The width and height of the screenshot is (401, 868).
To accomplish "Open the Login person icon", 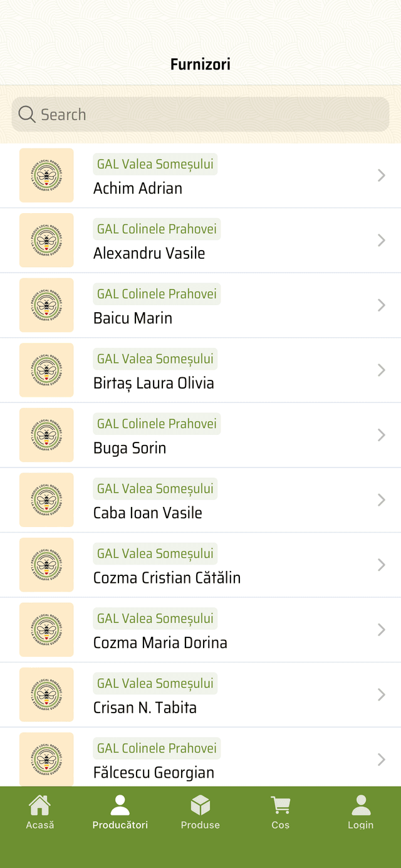I will click(361, 805).
